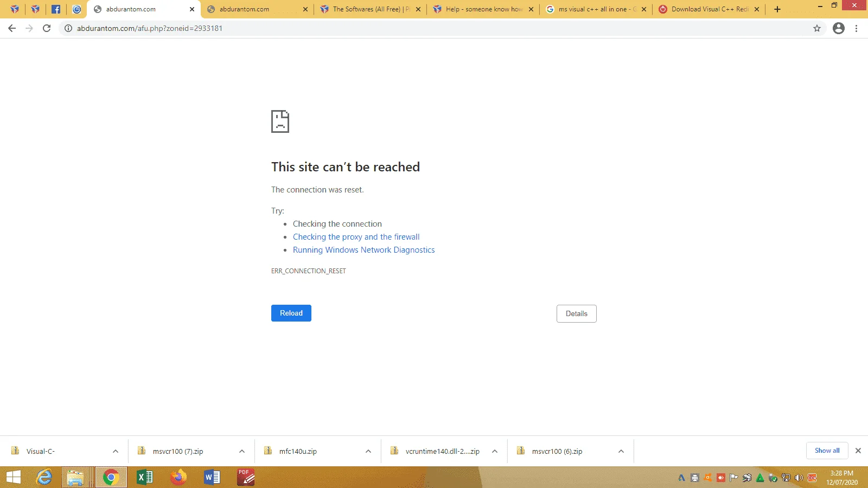Reload page using the toolbar refresh icon

pyautogui.click(x=47, y=28)
